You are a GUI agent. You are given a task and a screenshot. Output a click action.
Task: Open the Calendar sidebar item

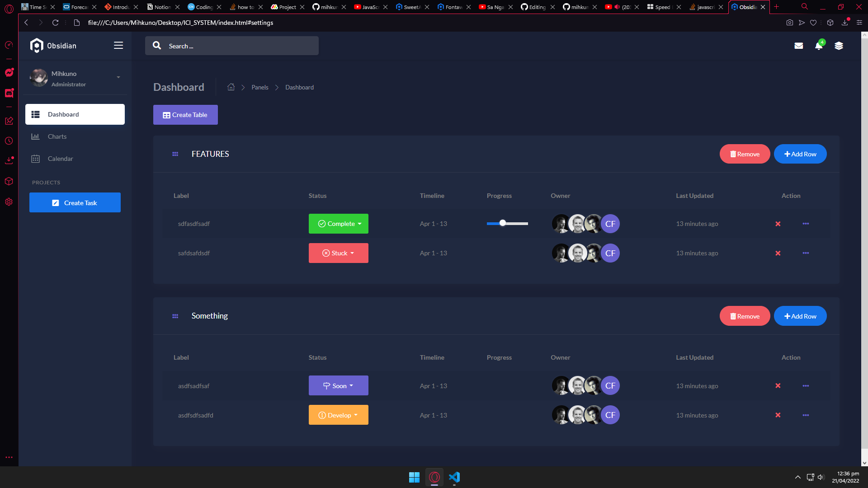tap(60, 159)
